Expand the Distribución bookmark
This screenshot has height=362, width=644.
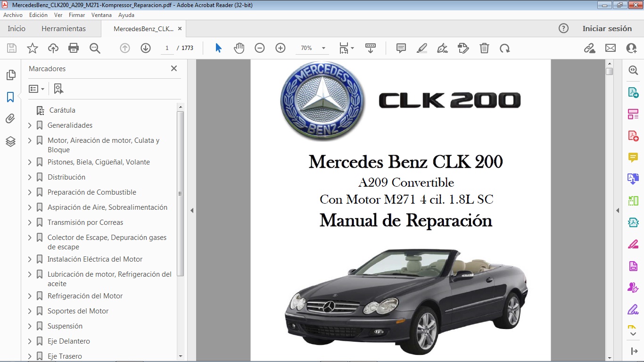point(30,177)
